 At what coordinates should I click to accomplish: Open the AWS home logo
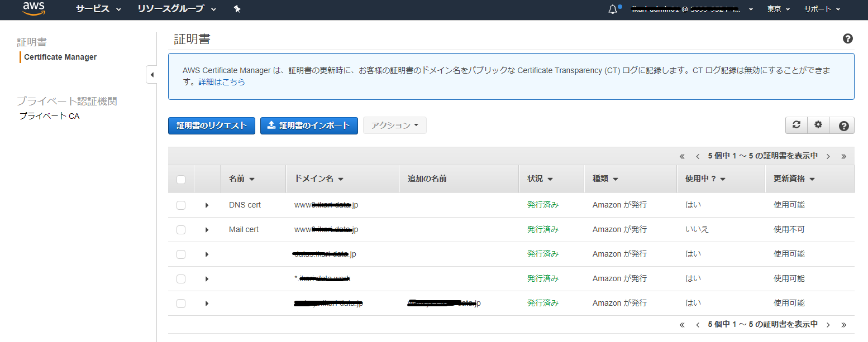pyautogui.click(x=34, y=8)
